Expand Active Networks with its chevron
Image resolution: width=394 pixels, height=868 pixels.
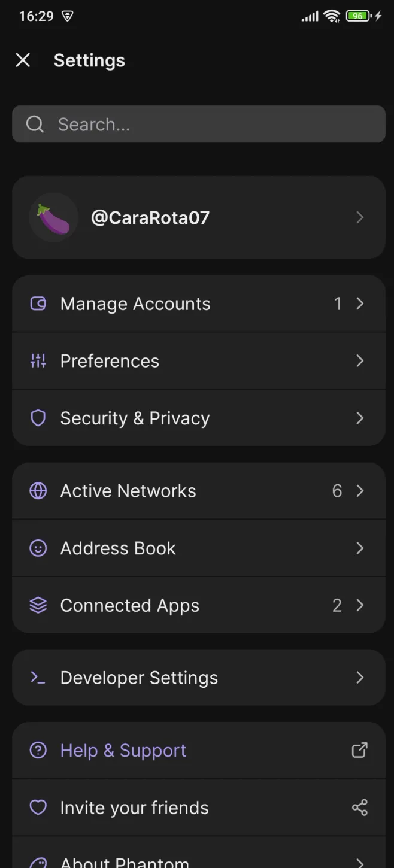[360, 490]
